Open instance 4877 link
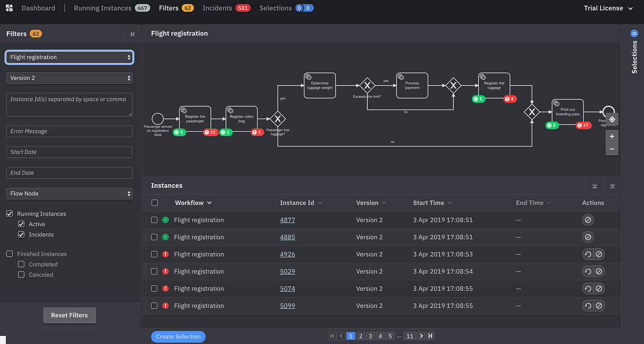The width and height of the screenshot is (644, 344). [287, 220]
